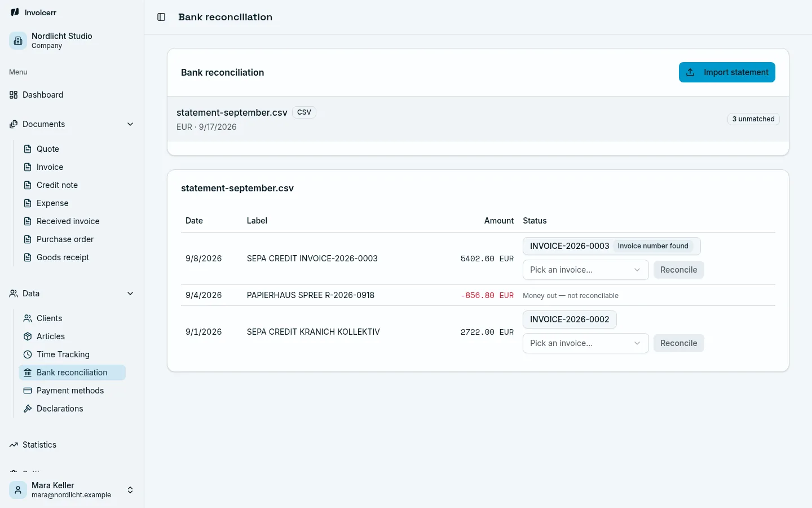Click the Dashboard grid icon
This screenshot has height=508, width=812.
coord(14,95)
